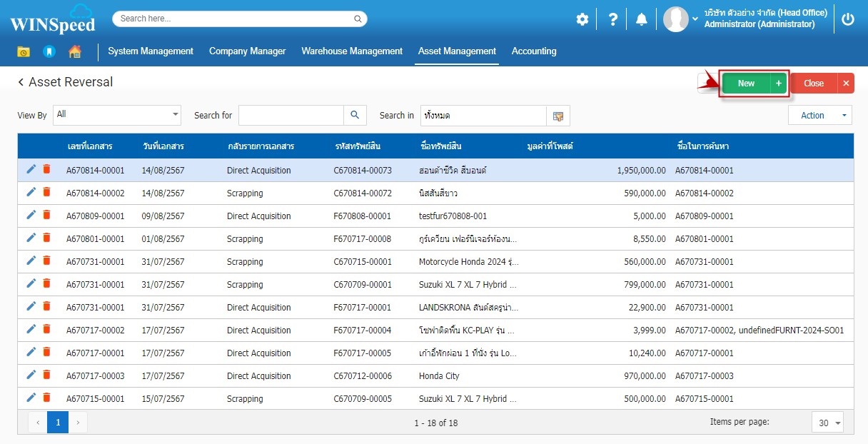Run the Search for magnifier button
Screen dimensions: 868x444
[355, 116]
